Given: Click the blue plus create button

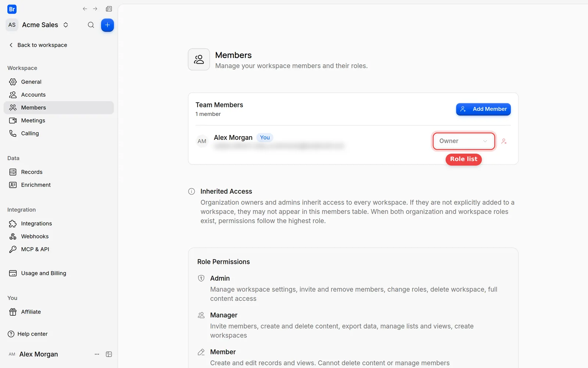Looking at the screenshot, I should tap(107, 25).
